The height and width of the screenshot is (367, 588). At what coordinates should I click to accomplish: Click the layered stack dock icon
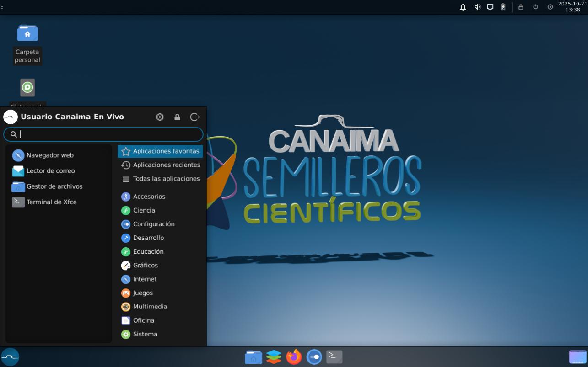[x=274, y=356]
